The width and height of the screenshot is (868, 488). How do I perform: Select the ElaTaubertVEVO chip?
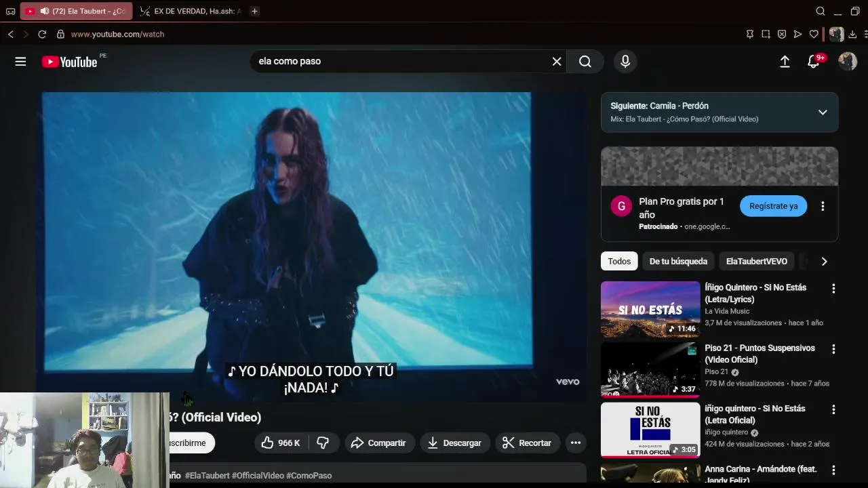point(757,262)
